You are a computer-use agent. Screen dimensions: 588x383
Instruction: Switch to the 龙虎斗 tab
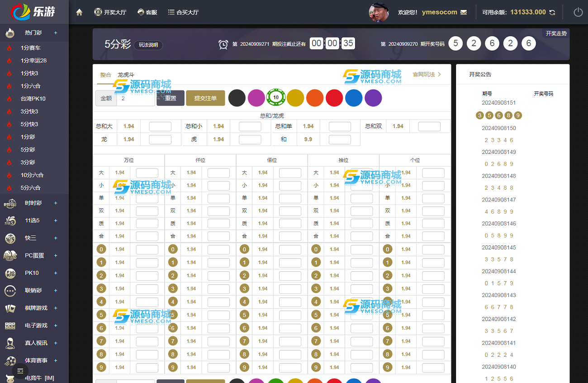126,75
